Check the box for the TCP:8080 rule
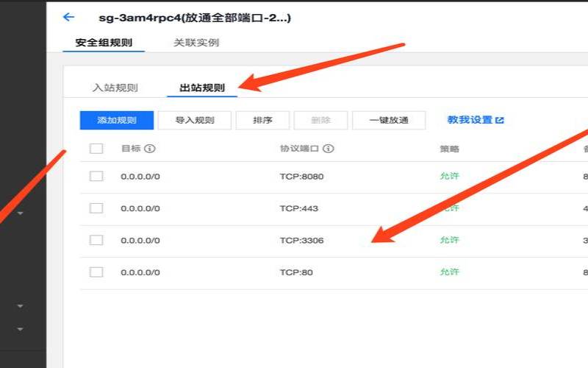588x368 pixels. click(96, 177)
